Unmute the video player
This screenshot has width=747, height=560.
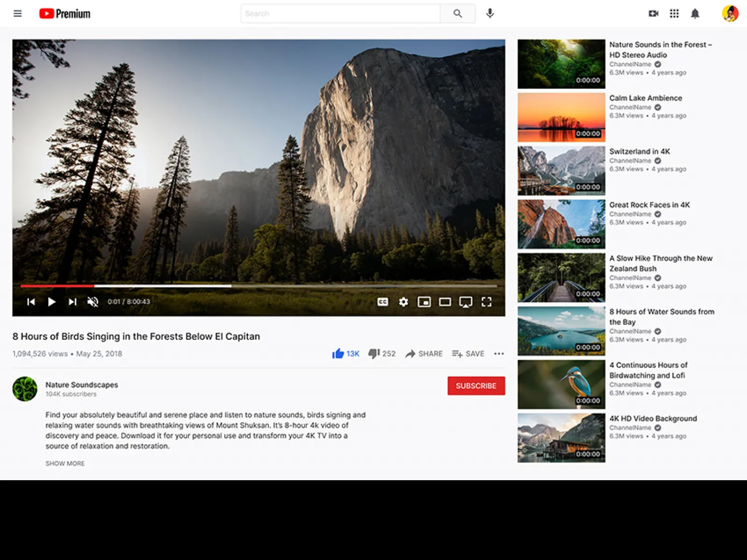click(92, 302)
